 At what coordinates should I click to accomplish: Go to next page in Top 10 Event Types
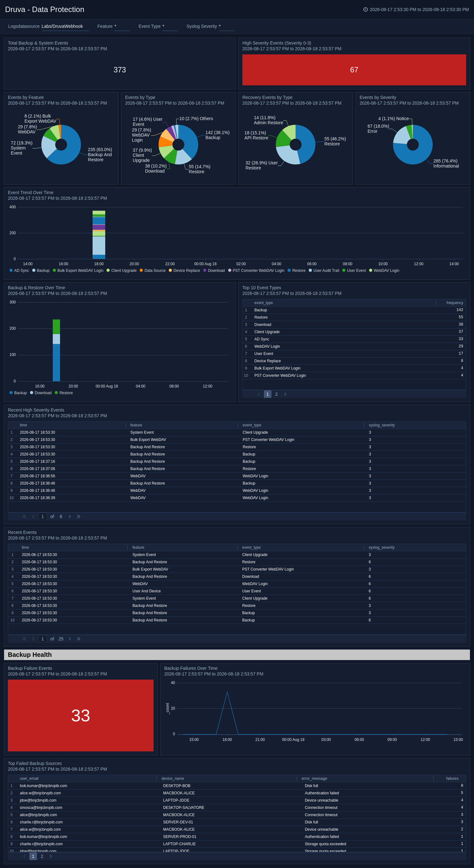(x=285, y=394)
